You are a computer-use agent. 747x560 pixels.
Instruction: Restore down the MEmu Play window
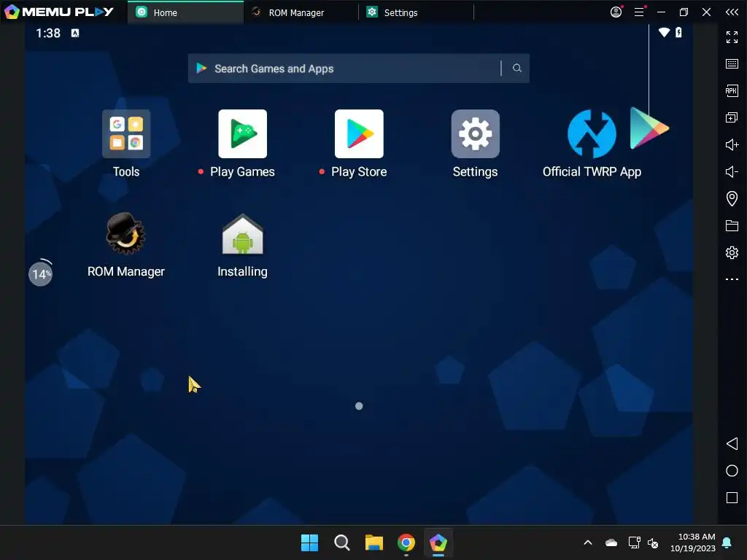[684, 12]
